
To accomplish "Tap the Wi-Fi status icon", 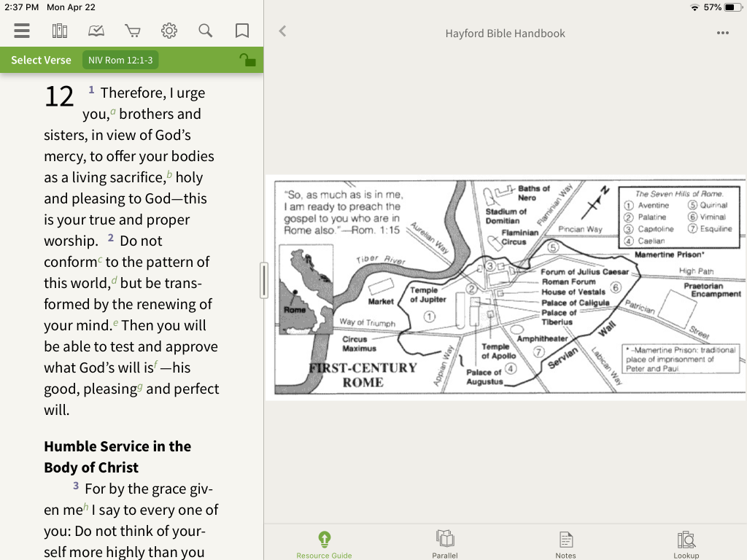I will coord(694,7).
